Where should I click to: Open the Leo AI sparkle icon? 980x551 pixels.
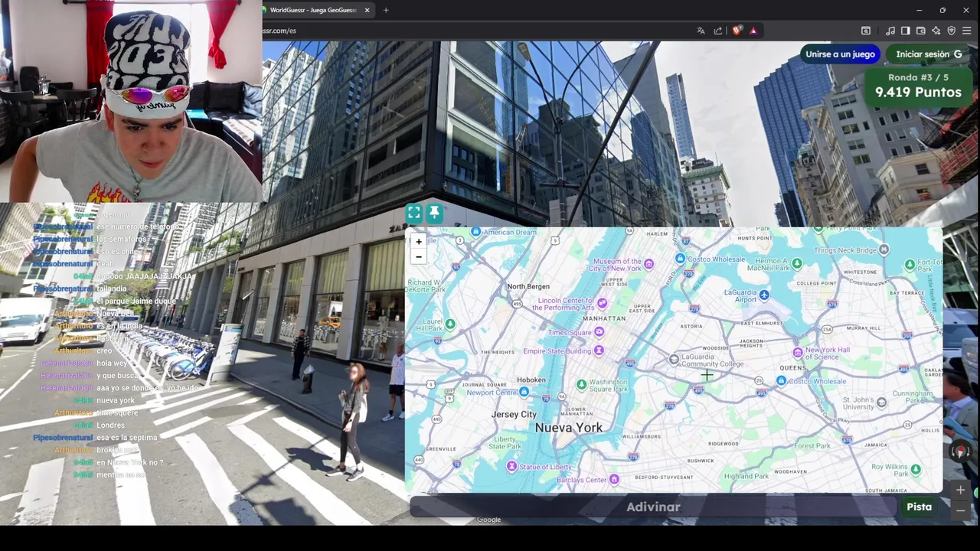936,31
